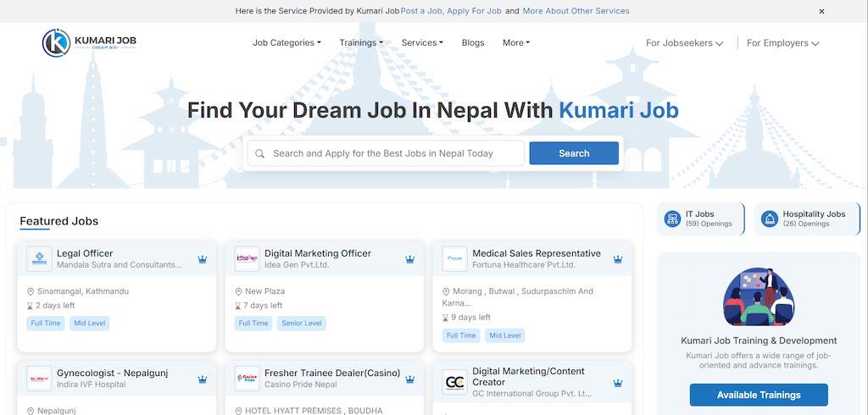
Task: Click the crown icon on Digital Marketing Officer card
Action: pos(410,259)
